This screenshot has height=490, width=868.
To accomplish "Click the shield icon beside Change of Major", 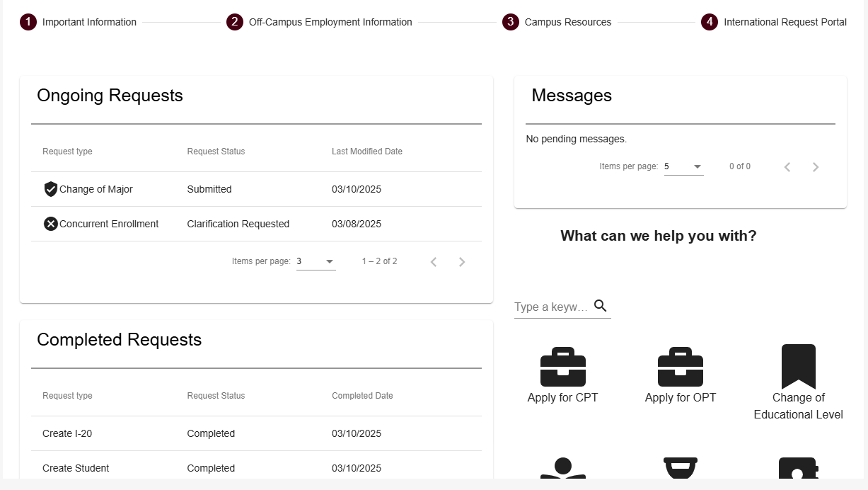I will coord(51,189).
